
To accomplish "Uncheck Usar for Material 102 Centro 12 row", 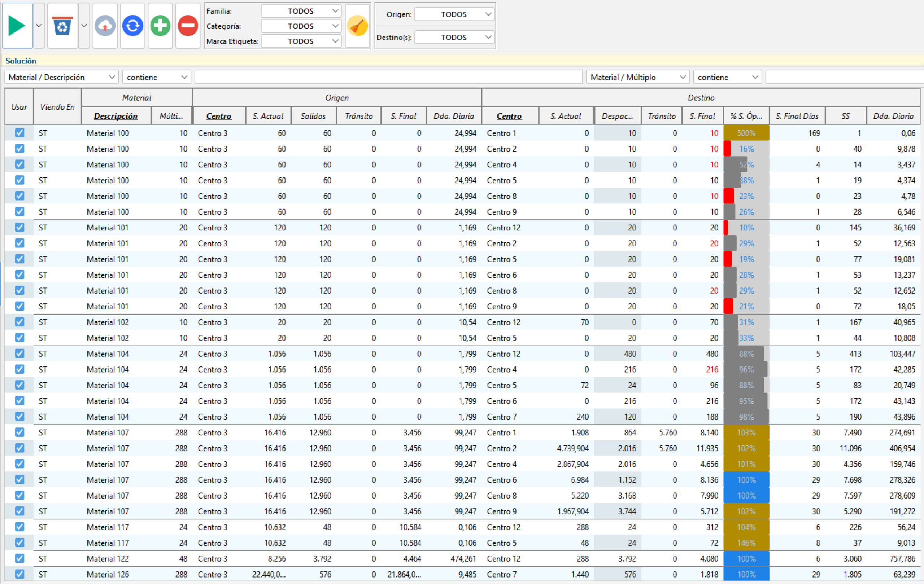I will click(x=19, y=322).
